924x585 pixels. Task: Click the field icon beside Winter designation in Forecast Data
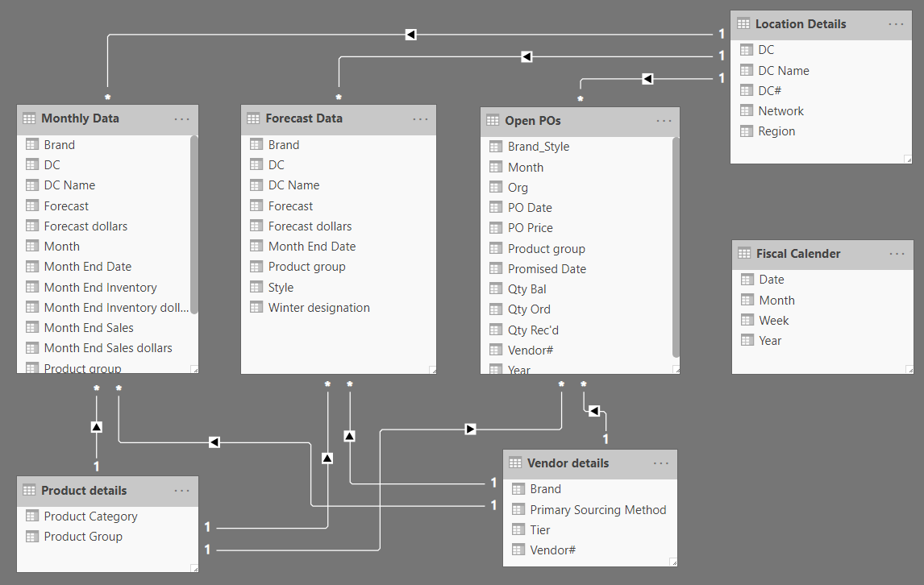pos(255,307)
